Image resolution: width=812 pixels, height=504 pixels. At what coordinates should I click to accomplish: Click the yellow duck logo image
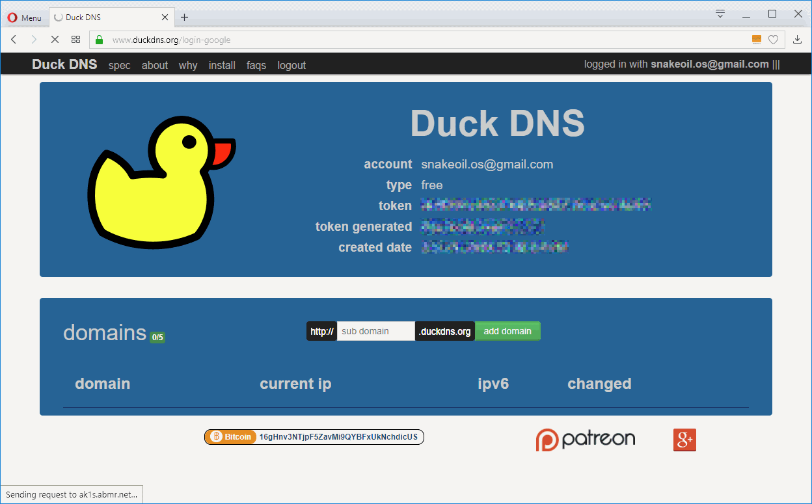point(161,182)
